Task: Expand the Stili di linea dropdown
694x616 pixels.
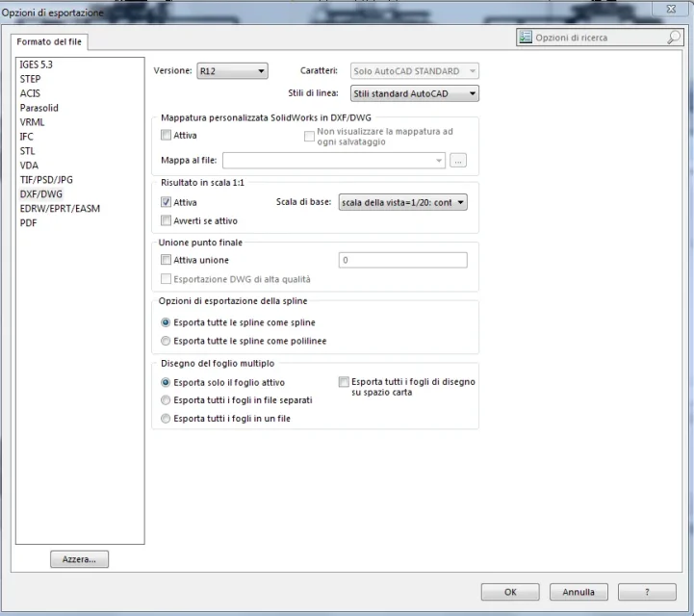Action: click(414, 93)
